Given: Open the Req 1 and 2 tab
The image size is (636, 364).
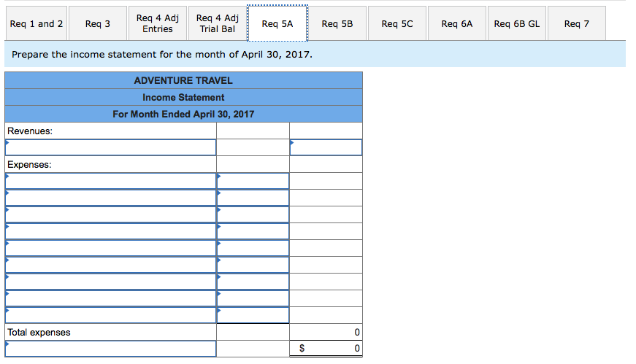Looking at the screenshot, I should pyautogui.click(x=36, y=23).
